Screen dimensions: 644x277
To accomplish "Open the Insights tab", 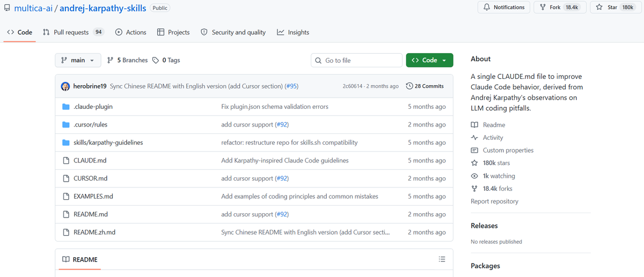I will tap(293, 32).
